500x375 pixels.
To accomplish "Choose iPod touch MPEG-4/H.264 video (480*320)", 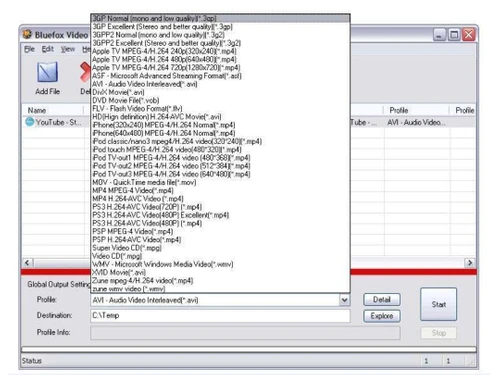I will tap(220, 149).
